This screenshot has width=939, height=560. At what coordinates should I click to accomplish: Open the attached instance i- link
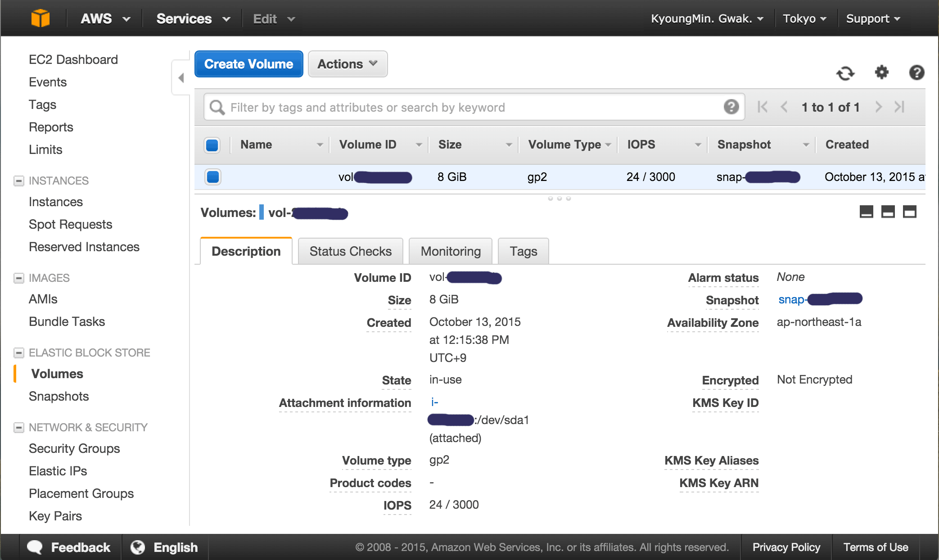pos(434,402)
